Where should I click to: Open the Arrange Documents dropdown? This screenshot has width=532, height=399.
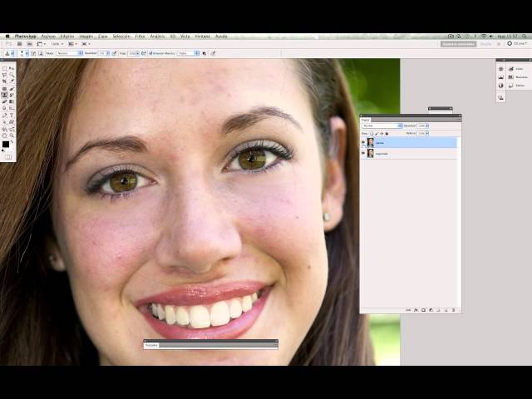72,44
